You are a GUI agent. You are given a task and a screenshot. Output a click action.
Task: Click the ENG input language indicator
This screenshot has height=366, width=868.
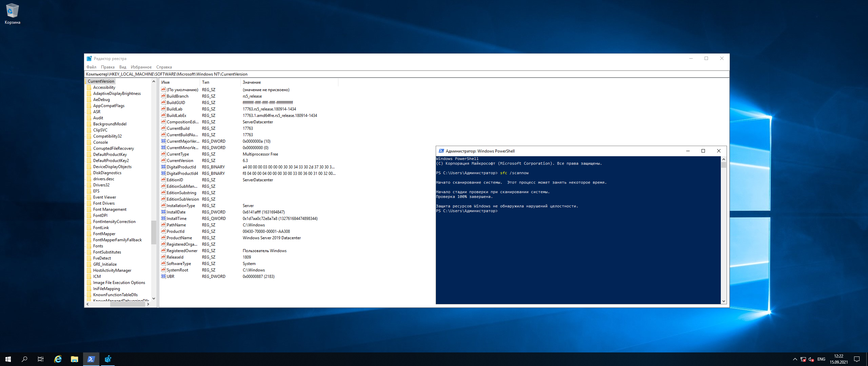click(x=821, y=359)
